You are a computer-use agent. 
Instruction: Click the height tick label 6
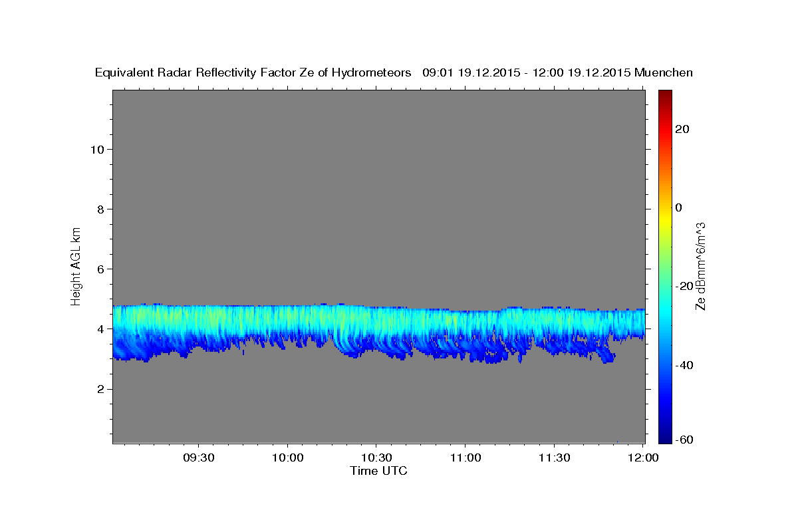point(101,269)
